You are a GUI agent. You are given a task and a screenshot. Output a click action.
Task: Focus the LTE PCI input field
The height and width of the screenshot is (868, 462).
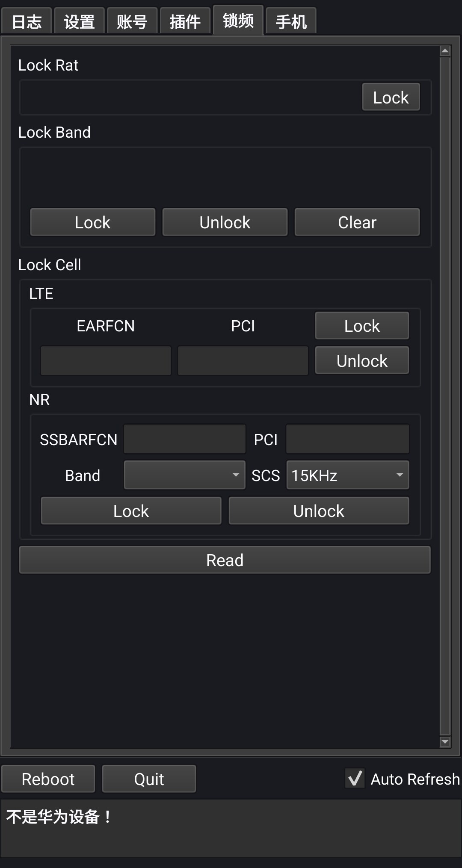pos(243,361)
